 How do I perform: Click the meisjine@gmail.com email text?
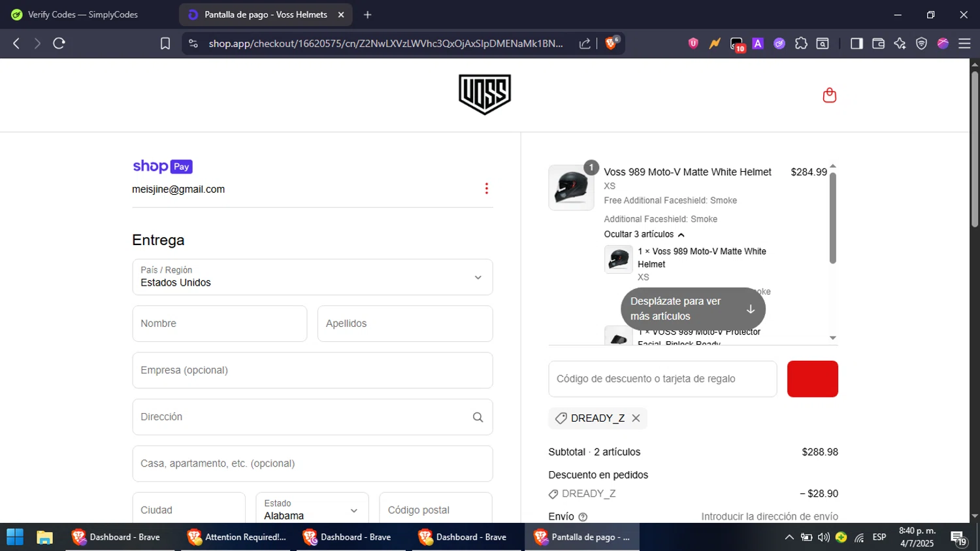pyautogui.click(x=178, y=190)
